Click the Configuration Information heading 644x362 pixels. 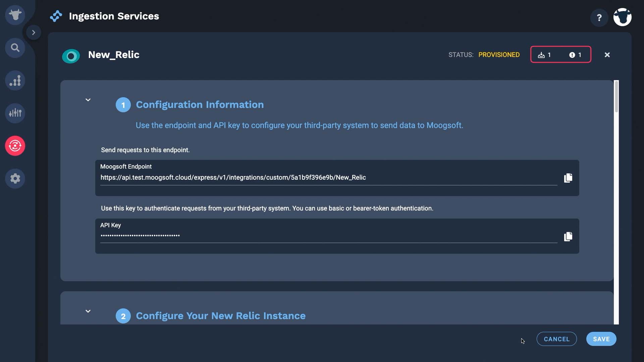[200, 105]
